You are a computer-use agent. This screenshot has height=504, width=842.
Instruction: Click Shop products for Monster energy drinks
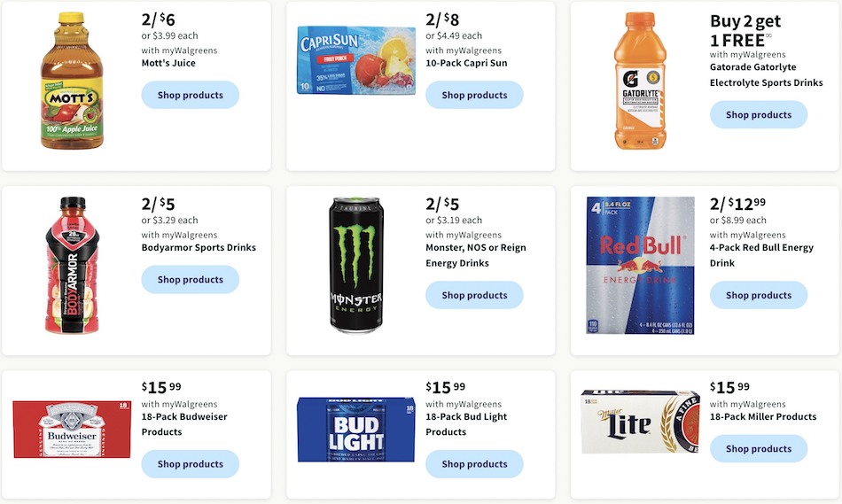pos(474,295)
